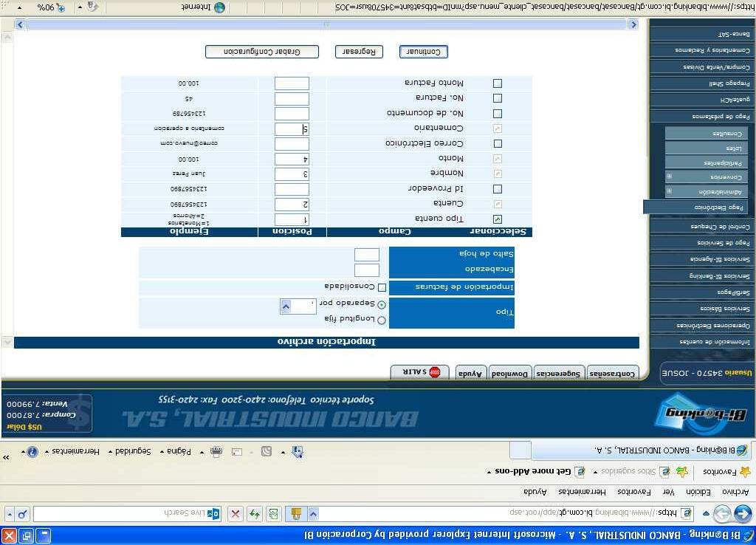Open the Separado por delimiter dropdown

[286, 306]
